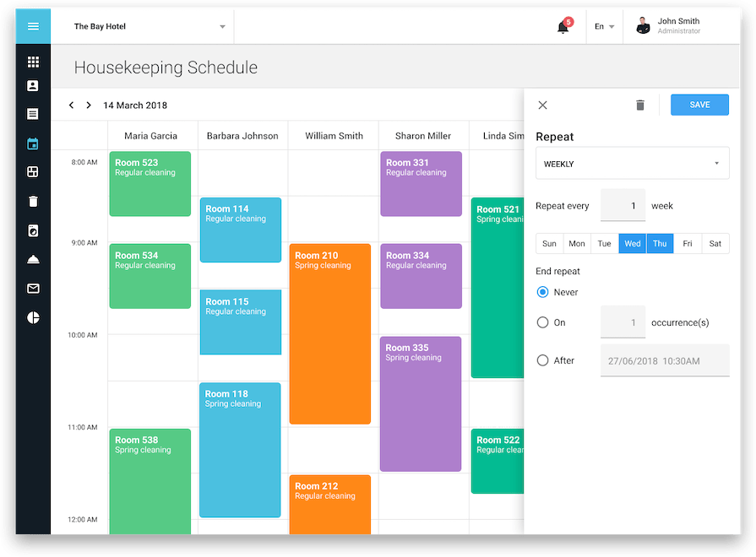
Task: Open the notes list icon in sidebar
Action: click(32, 113)
